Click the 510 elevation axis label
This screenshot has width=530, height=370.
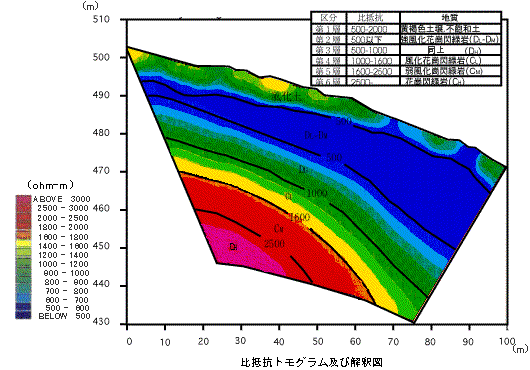101,19
